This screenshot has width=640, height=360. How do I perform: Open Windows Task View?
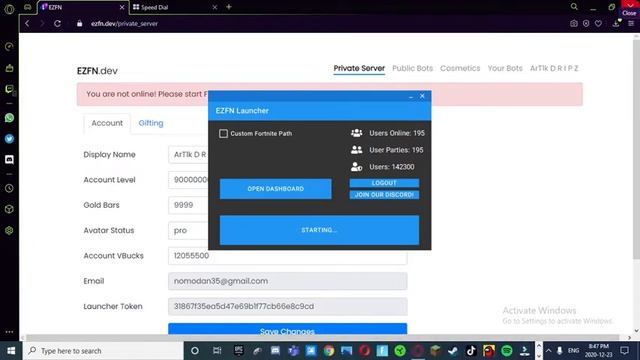coord(217,351)
